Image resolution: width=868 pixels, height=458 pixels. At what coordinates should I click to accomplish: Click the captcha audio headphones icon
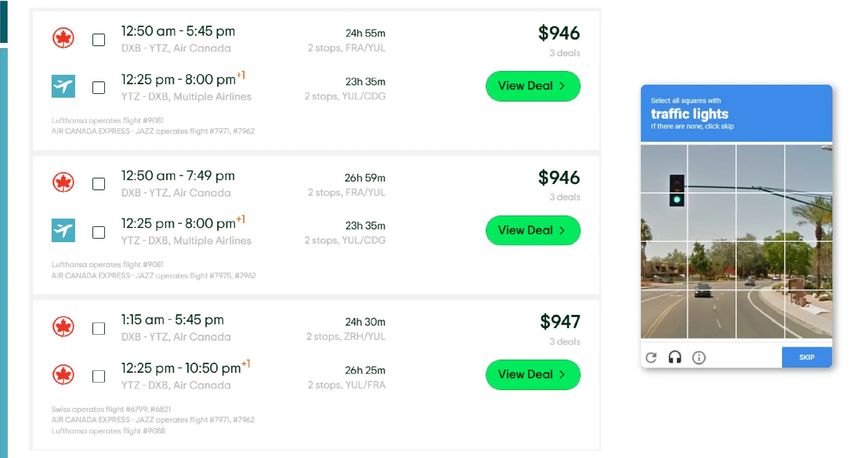tap(674, 357)
